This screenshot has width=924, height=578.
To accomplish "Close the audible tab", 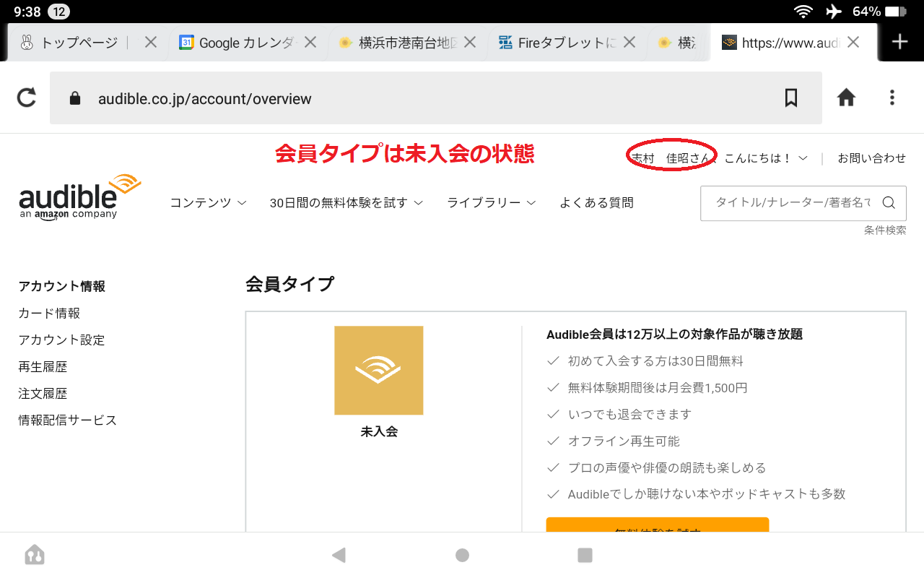I will point(853,43).
